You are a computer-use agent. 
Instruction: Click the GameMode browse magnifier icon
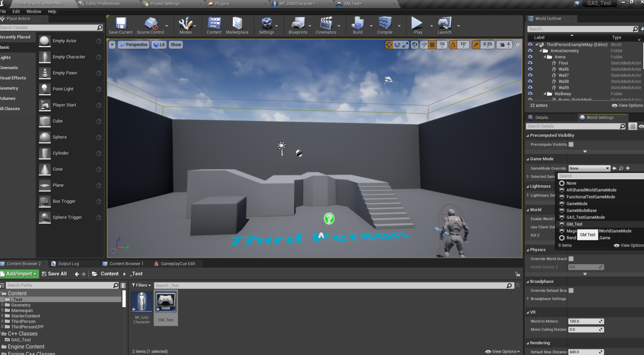tap(621, 169)
